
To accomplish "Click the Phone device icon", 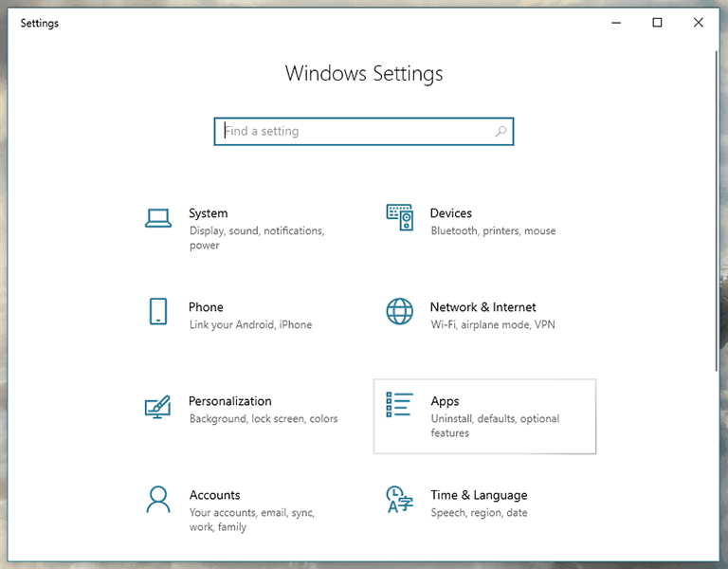I will 158,311.
